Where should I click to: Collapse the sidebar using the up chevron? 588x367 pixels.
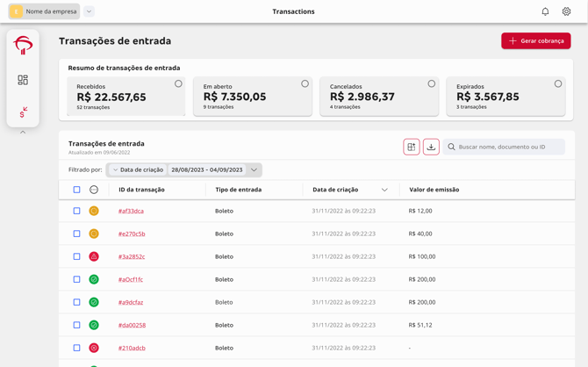point(23,133)
